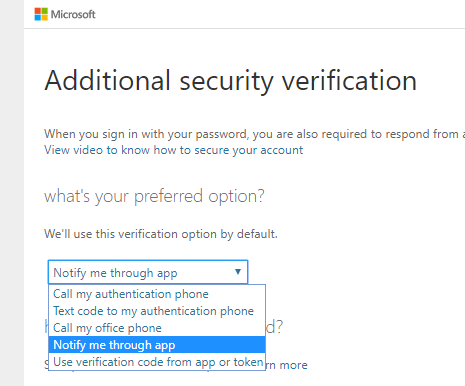Screen dimensions: 465x386
Task: Click the red square of the Microsoft logo
Action: pyautogui.click(x=38, y=11)
